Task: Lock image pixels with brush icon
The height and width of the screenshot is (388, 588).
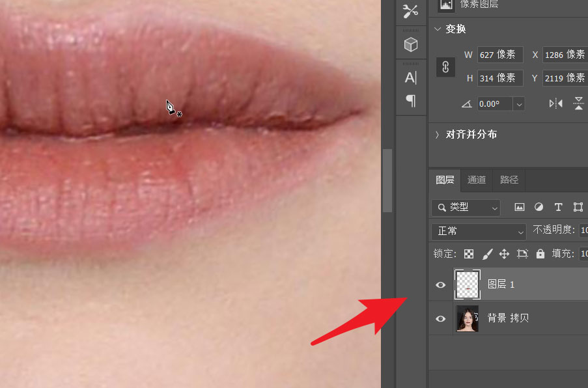Action: tap(487, 254)
